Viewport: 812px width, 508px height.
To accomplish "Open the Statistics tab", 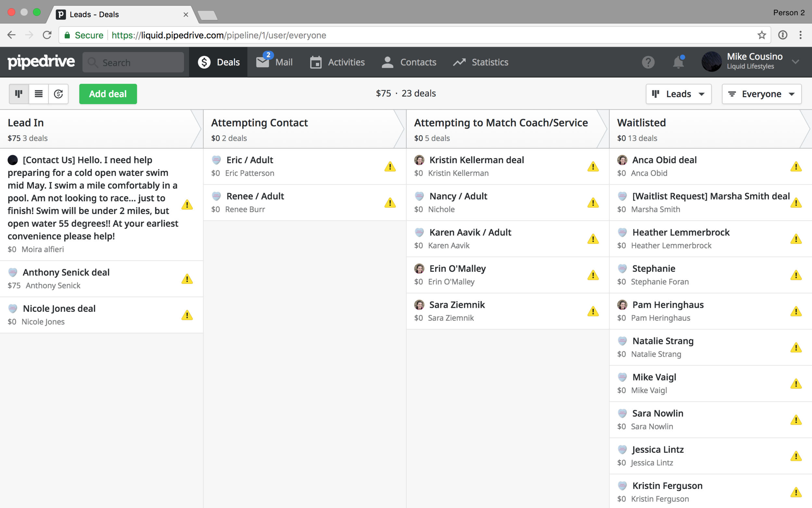I will [481, 62].
